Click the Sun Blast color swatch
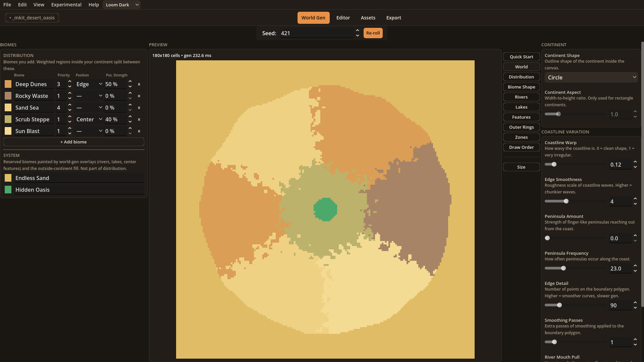 (8, 131)
